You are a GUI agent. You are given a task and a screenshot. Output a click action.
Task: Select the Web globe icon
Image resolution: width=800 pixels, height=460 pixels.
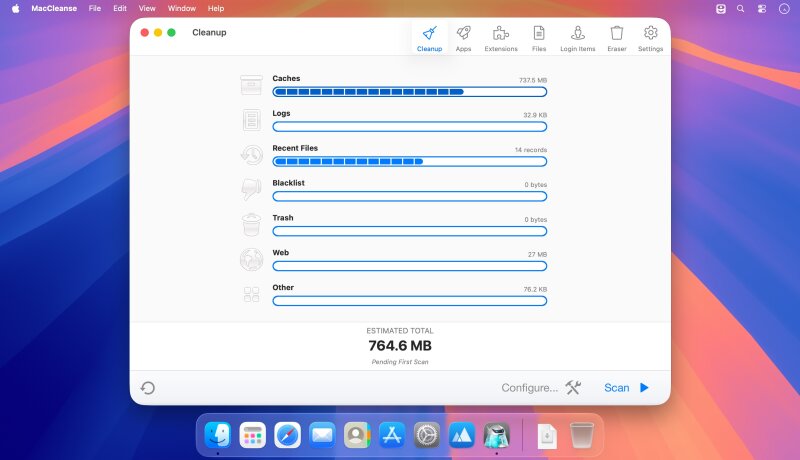click(252, 259)
